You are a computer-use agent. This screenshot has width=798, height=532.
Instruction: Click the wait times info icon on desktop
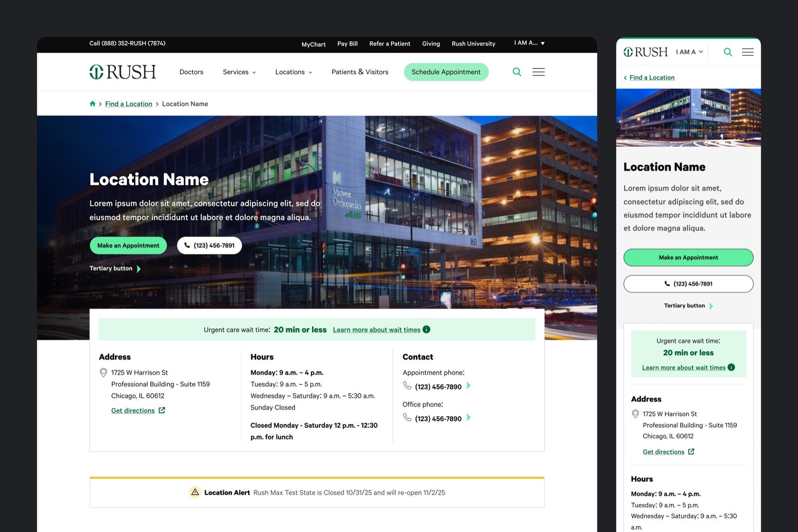click(x=426, y=329)
